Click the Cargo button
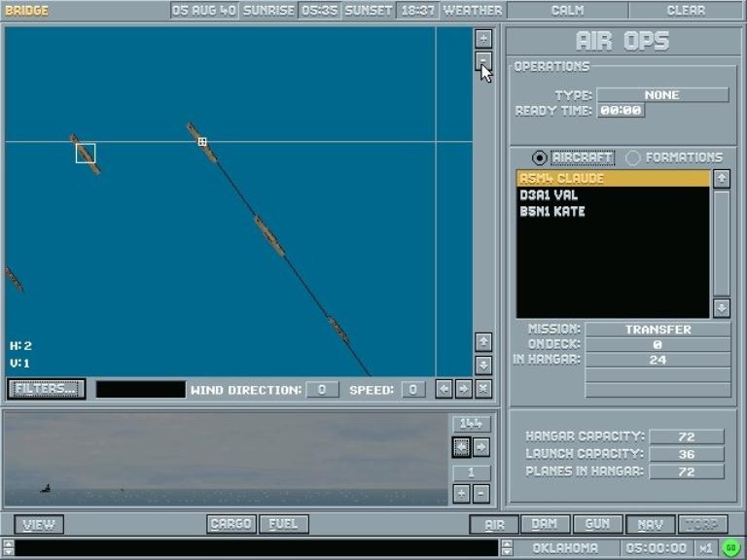Image resolution: width=747 pixels, height=560 pixels. 231,525
